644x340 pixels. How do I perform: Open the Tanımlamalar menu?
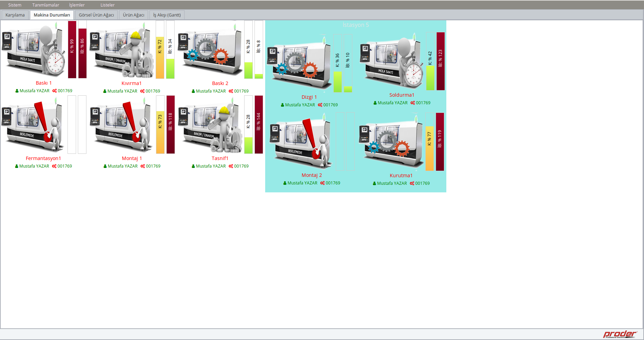(45, 5)
